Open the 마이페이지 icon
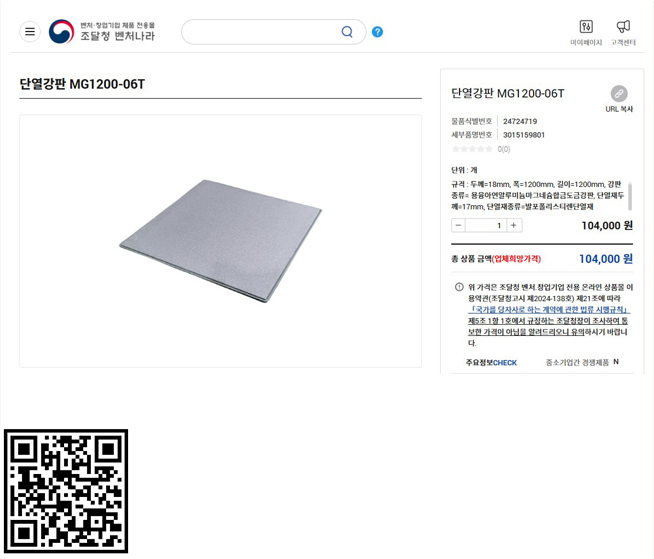Viewport: 654px width, 559px height. pos(586,27)
